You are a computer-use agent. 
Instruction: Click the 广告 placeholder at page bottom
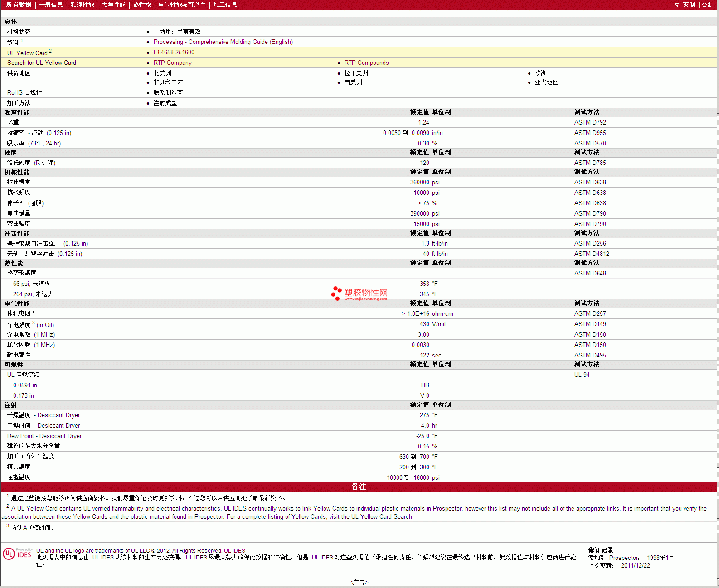[x=359, y=582]
